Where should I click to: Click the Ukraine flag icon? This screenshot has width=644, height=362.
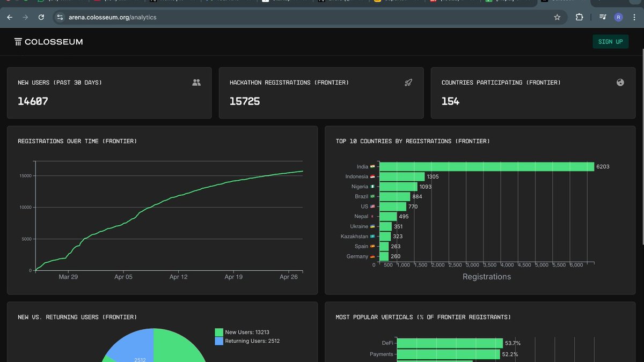pos(372,226)
